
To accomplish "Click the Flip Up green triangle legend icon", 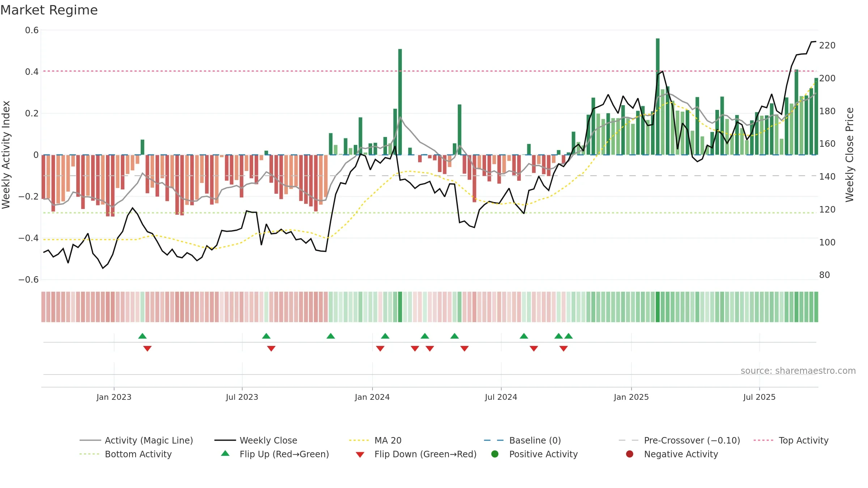I will [225, 453].
